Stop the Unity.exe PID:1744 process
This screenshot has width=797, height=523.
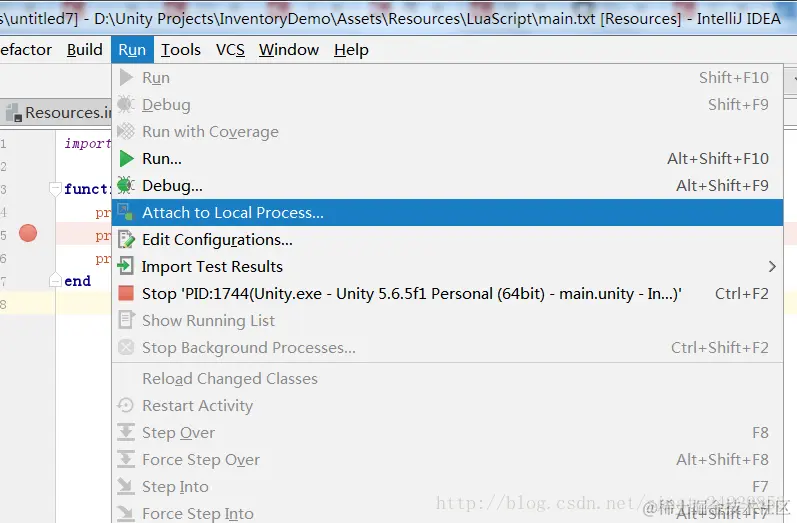point(447,293)
